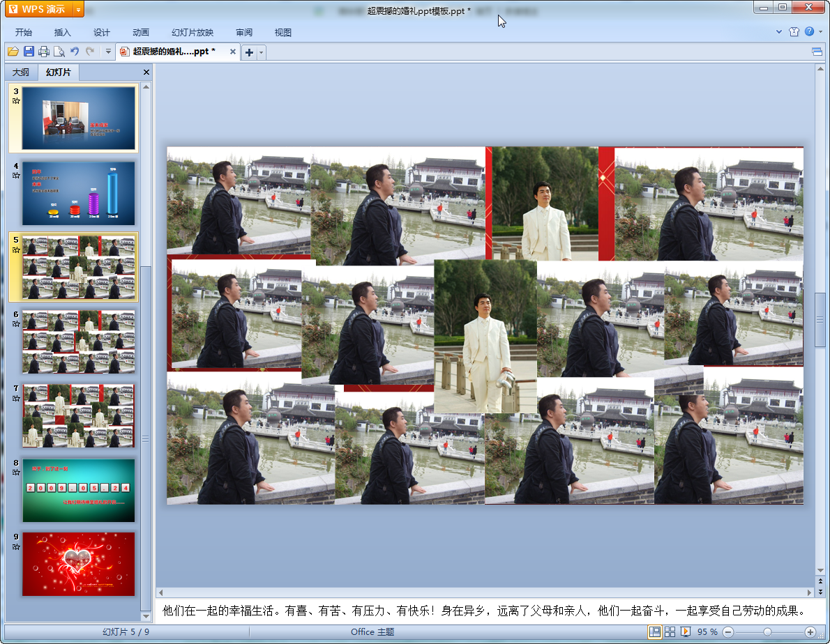Click the Office 主题 status bar label
The height and width of the screenshot is (644, 830).
click(372, 632)
